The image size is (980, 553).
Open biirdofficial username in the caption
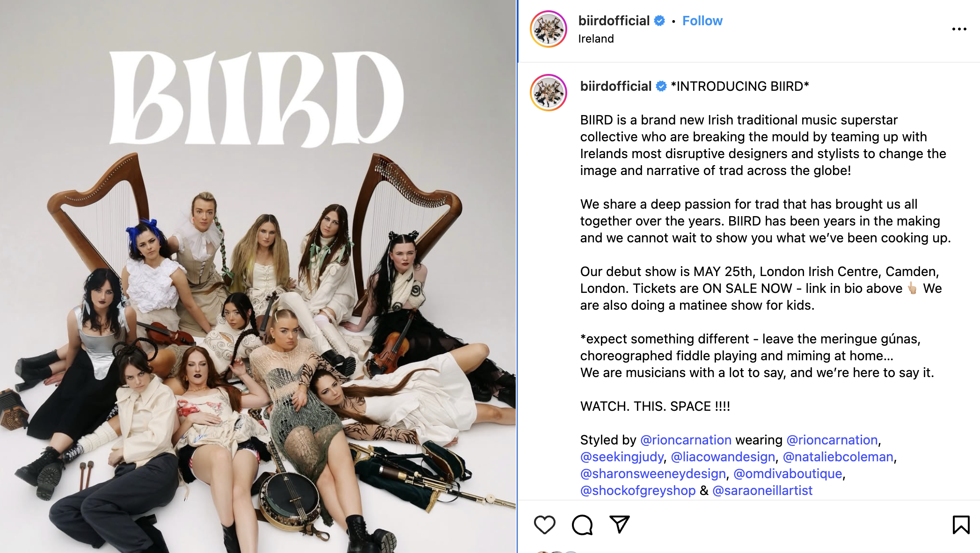tap(616, 86)
